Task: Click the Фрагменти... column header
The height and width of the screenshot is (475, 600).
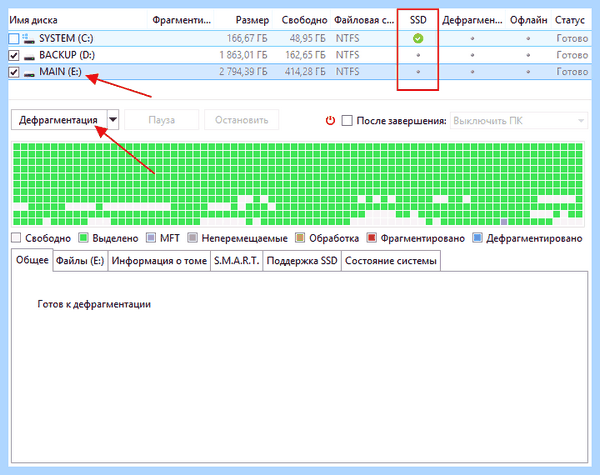Action: [x=181, y=20]
